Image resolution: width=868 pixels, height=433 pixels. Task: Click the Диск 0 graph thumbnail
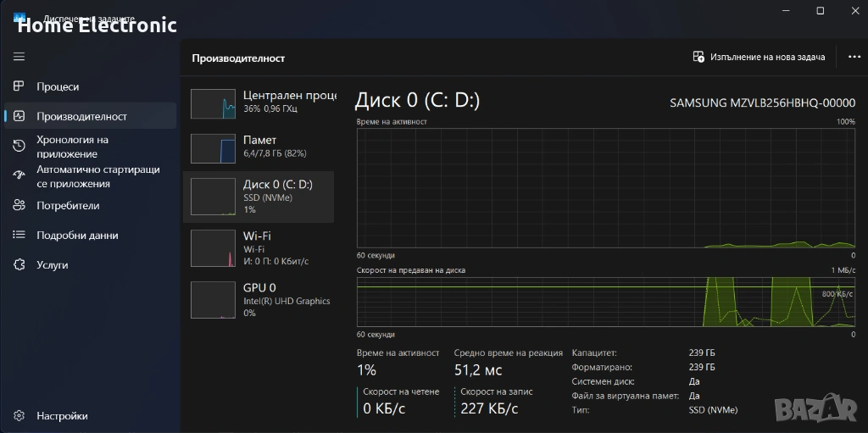[x=213, y=197]
